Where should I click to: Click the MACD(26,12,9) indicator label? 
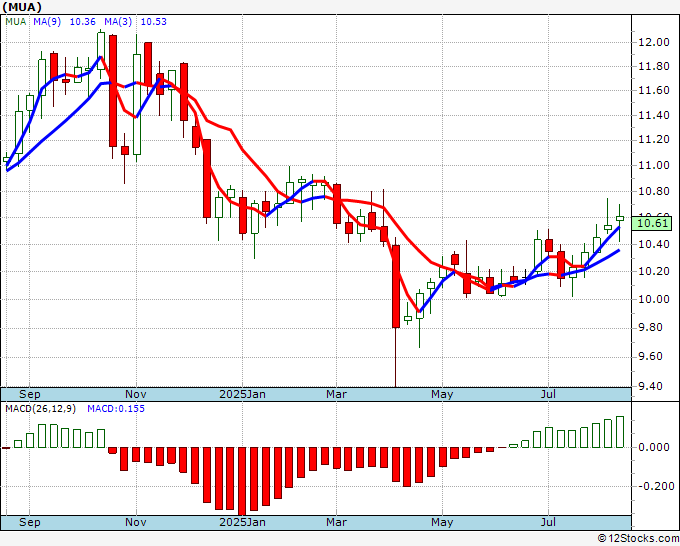tap(40, 409)
